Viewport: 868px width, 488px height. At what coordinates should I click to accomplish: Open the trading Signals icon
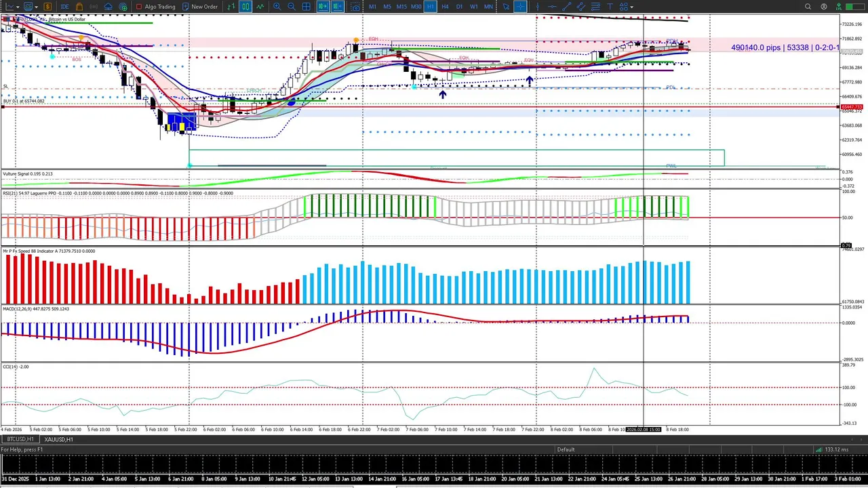coord(94,7)
